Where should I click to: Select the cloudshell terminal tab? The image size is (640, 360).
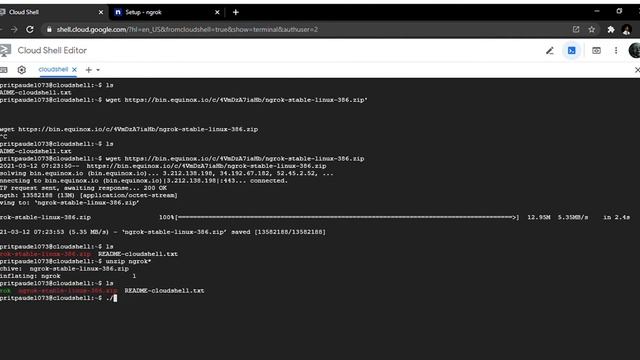(x=53, y=69)
